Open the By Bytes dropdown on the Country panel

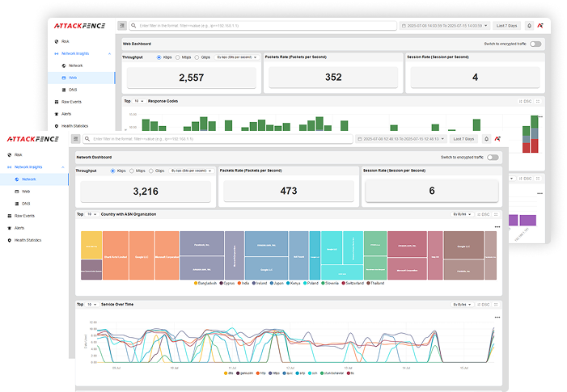pos(462,214)
